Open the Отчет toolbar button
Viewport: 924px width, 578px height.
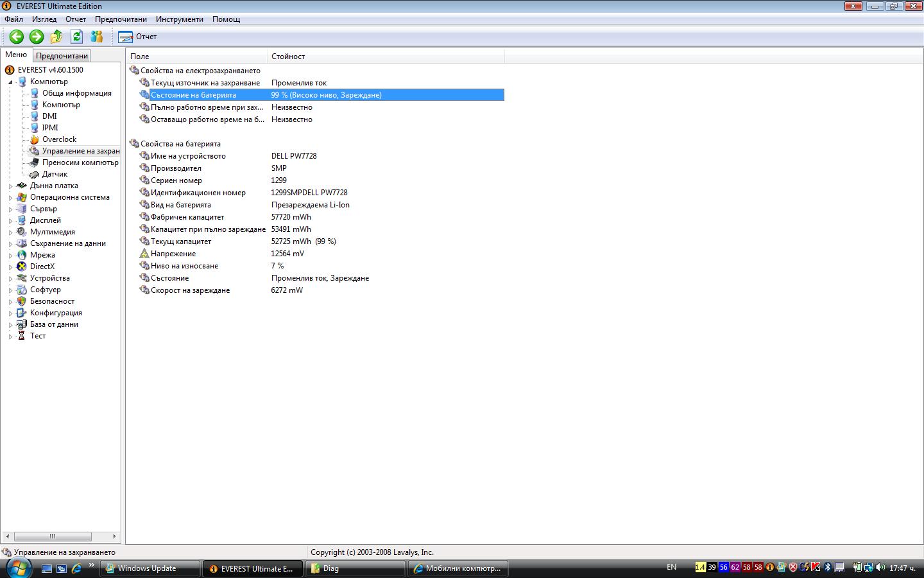(x=137, y=37)
